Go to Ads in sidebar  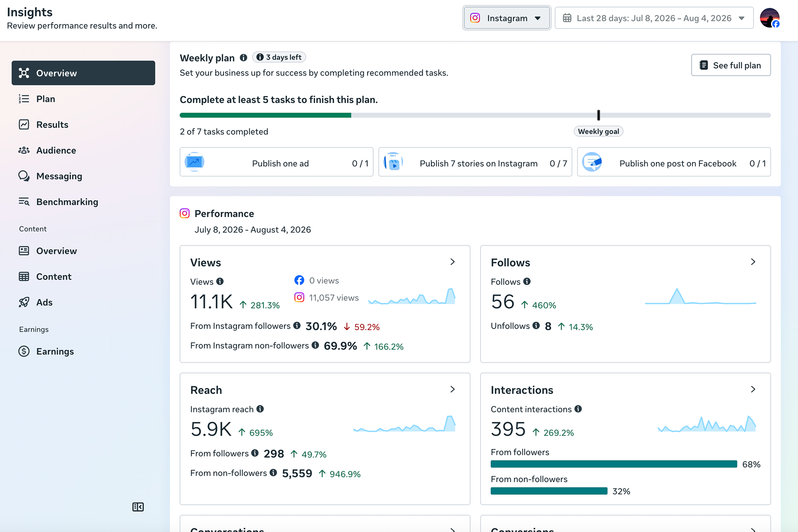click(x=83, y=302)
